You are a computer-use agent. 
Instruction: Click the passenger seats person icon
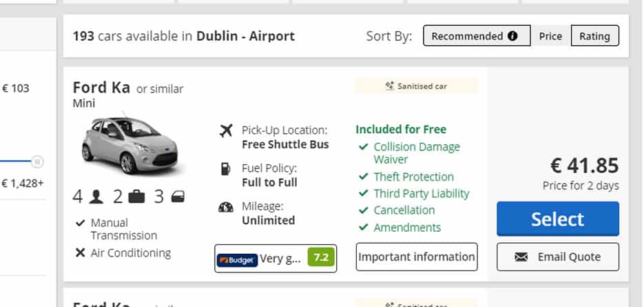(x=96, y=197)
